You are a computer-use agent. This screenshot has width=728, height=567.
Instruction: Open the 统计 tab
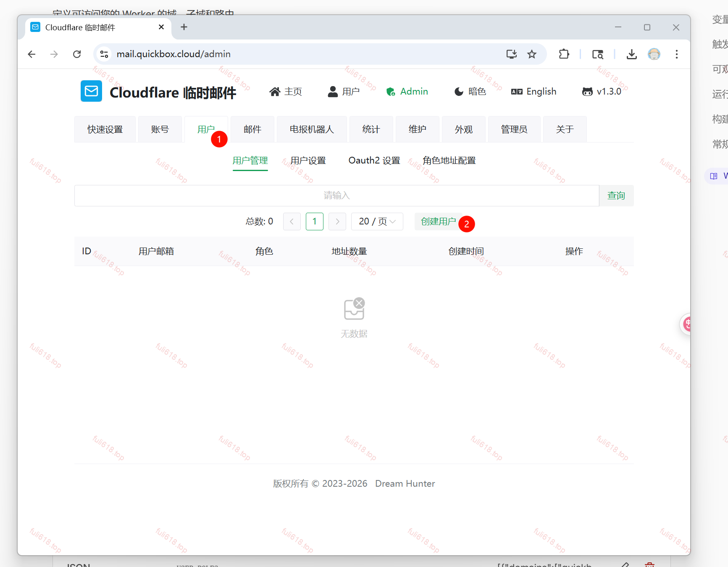coord(371,129)
